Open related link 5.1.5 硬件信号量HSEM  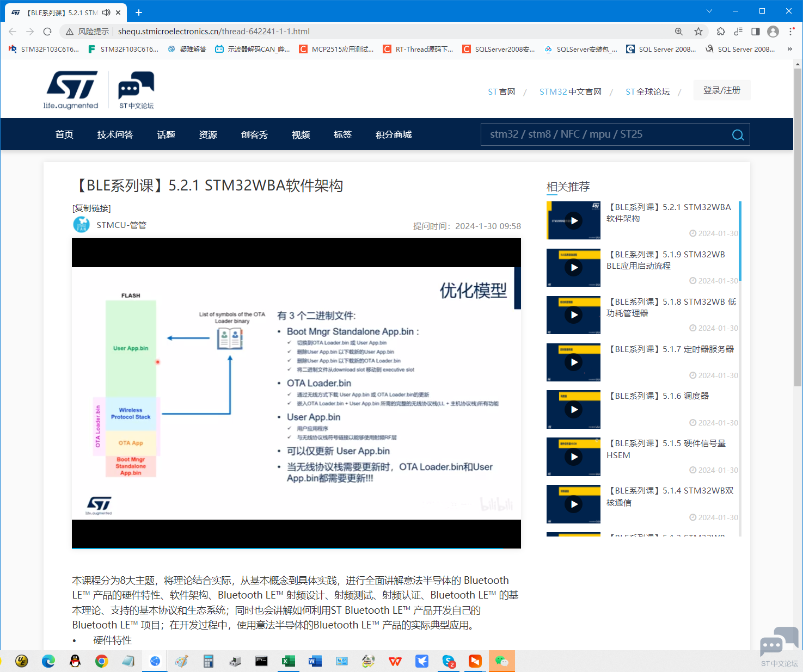(x=666, y=449)
